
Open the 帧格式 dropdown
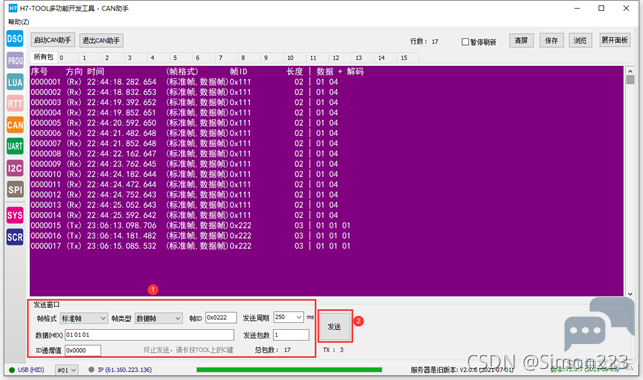point(84,318)
